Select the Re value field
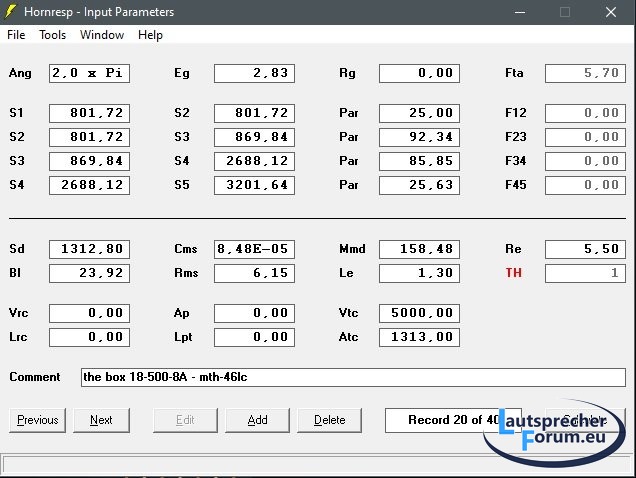Viewport: 636px width, 478px height. coord(585,249)
